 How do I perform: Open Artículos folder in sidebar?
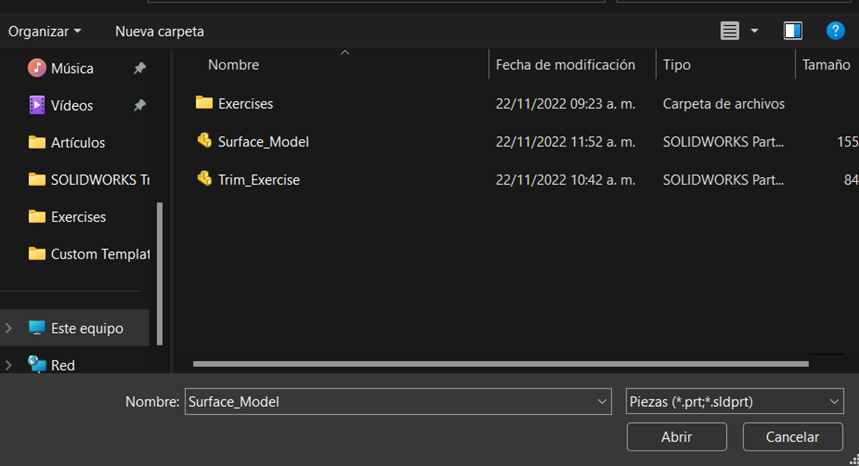pyautogui.click(x=78, y=142)
